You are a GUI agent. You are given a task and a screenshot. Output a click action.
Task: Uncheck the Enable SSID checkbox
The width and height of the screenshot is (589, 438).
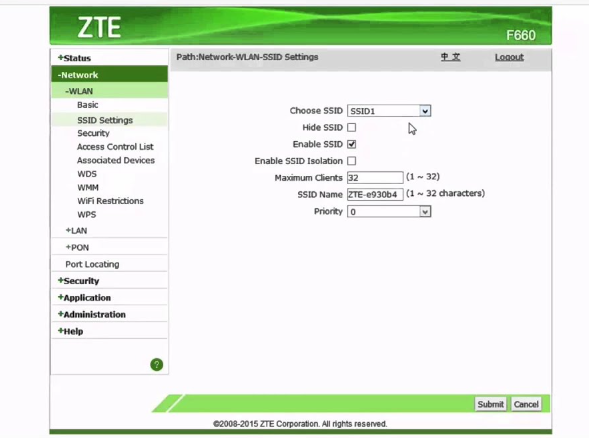(x=352, y=144)
